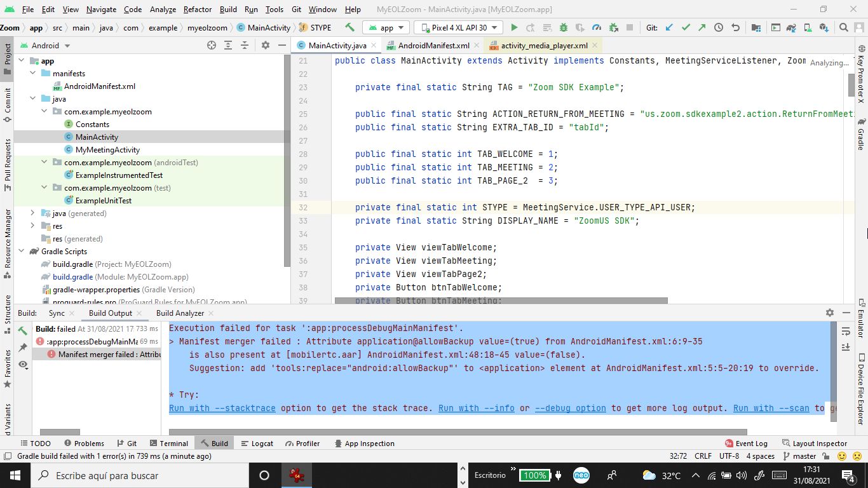Screen dimensions: 868x488
Task: Pin the Build tab with pin icon
Action: pyautogui.click(x=23, y=348)
